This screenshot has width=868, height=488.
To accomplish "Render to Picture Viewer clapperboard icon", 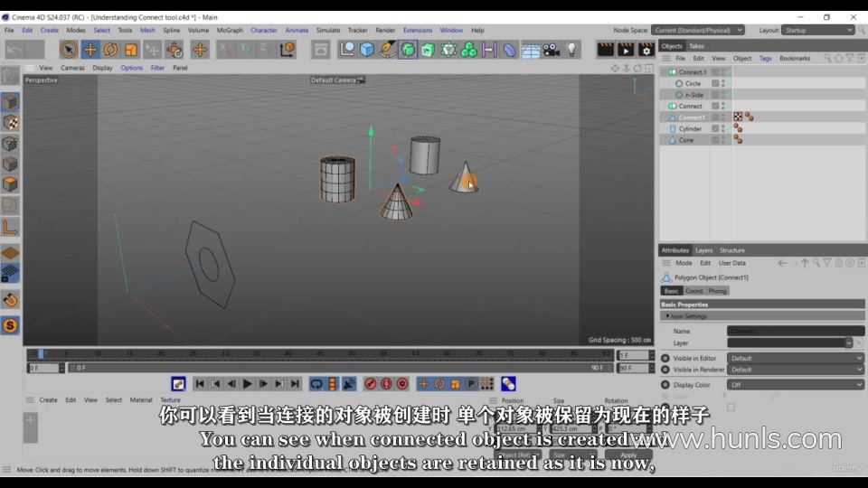I will pos(626,50).
